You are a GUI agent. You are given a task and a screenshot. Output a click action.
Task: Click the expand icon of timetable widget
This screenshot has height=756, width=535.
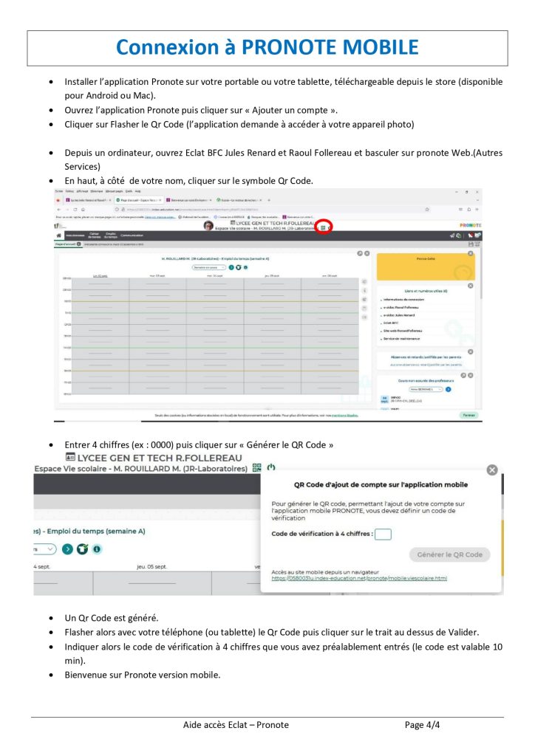[360, 253]
